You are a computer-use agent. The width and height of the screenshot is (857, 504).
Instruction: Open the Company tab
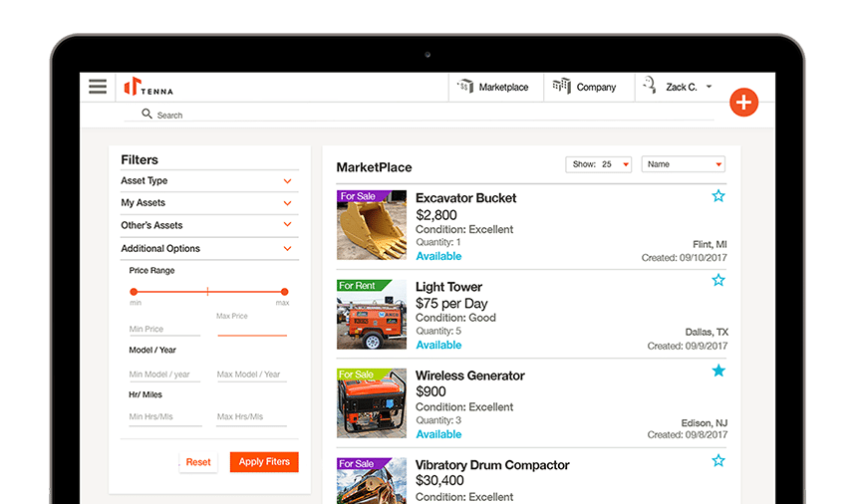[x=589, y=87]
